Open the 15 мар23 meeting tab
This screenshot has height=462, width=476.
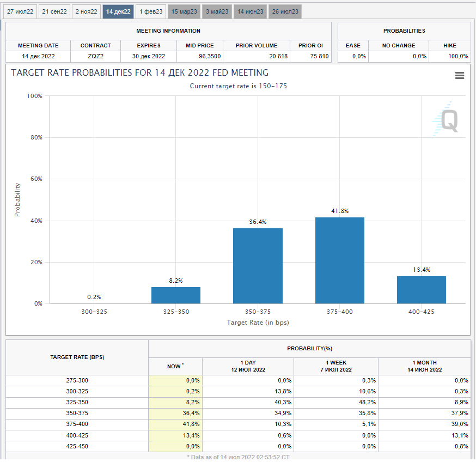tap(184, 11)
